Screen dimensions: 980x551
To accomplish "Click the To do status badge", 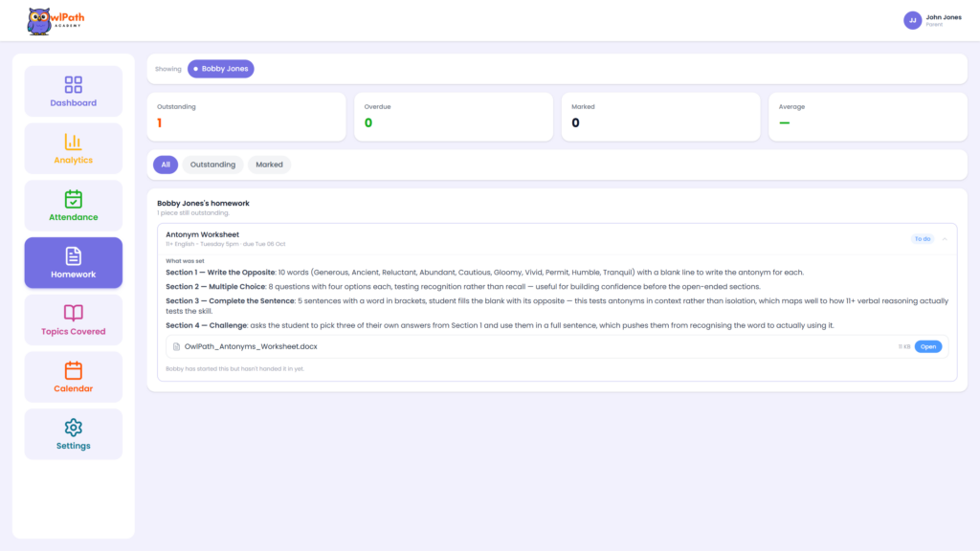I will tap(922, 238).
